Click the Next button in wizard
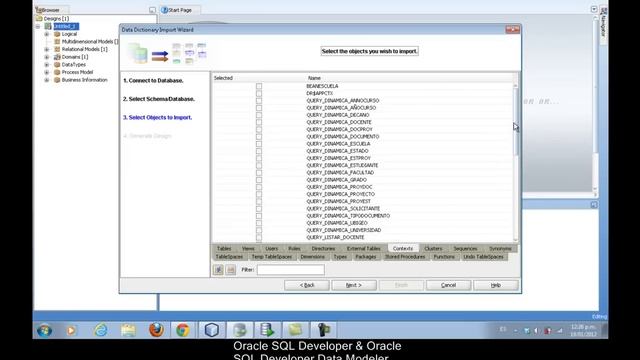640x360 pixels. point(354,285)
